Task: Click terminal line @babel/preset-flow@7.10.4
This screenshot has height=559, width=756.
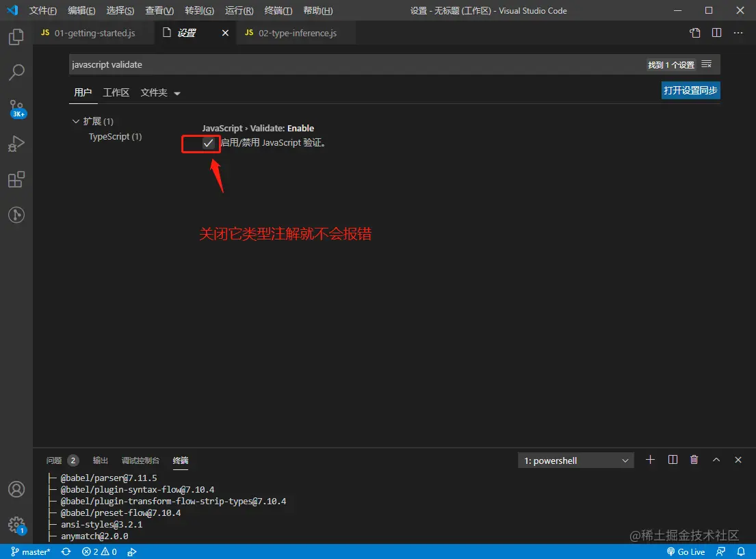Action: coord(120,512)
